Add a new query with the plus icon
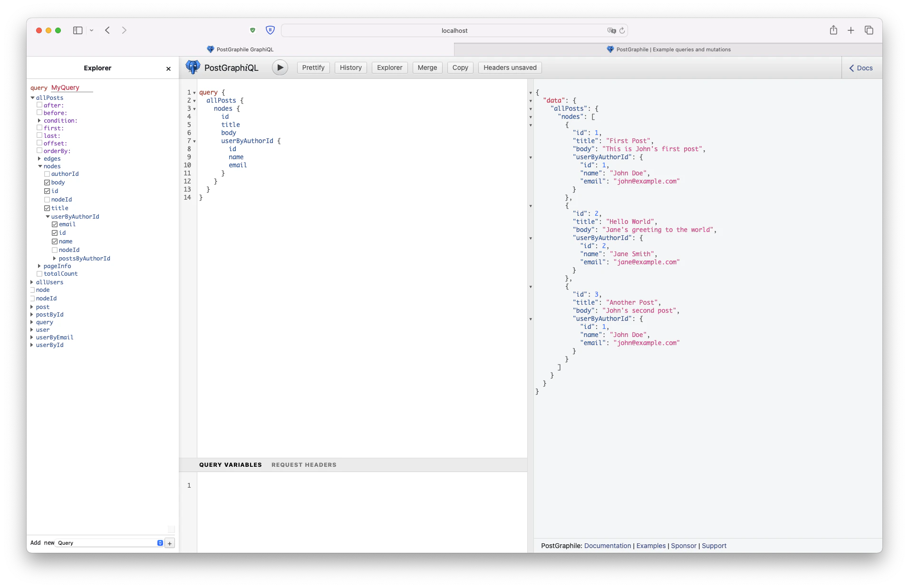Screen dimensions: 909x588 point(170,543)
